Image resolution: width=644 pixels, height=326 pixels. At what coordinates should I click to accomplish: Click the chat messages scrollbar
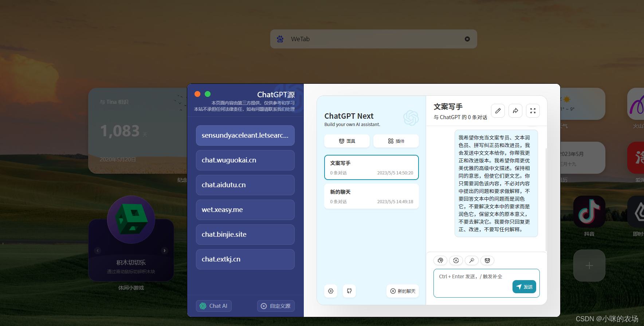[546, 200]
